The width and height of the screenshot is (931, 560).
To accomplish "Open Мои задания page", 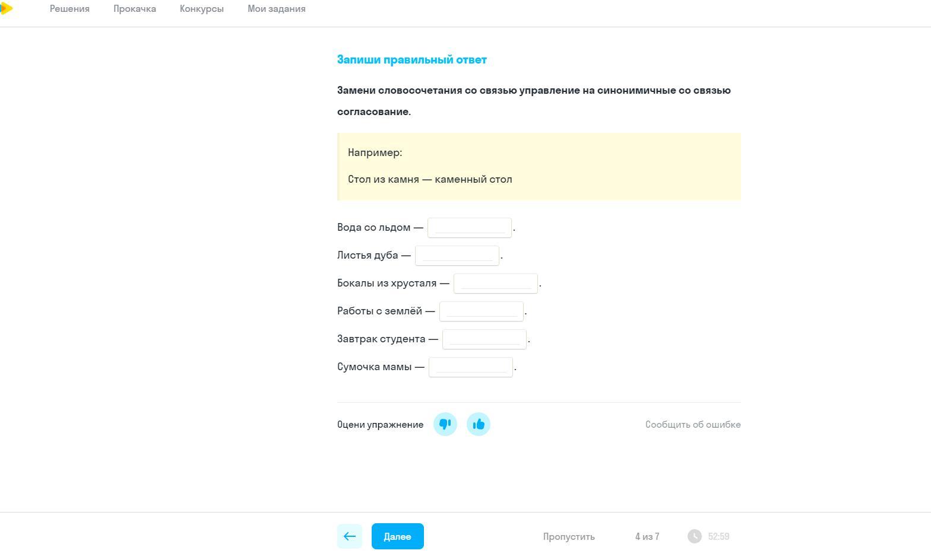I will [x=277, y=9].
